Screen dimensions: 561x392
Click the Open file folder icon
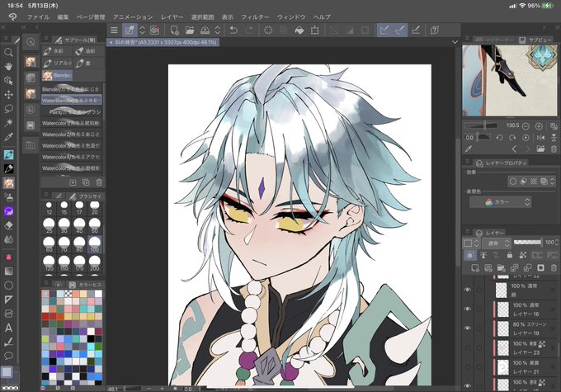point(189,31)
